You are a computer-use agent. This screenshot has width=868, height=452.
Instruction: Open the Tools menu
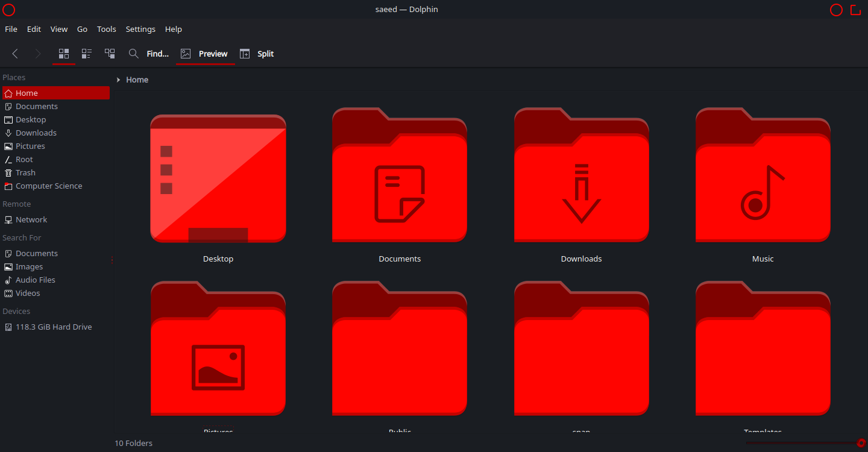(107, 29)
